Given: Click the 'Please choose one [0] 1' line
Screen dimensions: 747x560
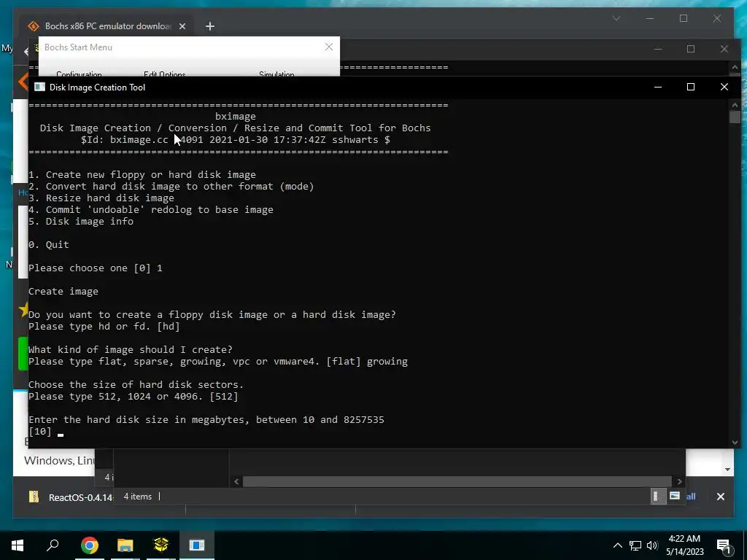Looking at the screenshot, I should tap(96, 268).
